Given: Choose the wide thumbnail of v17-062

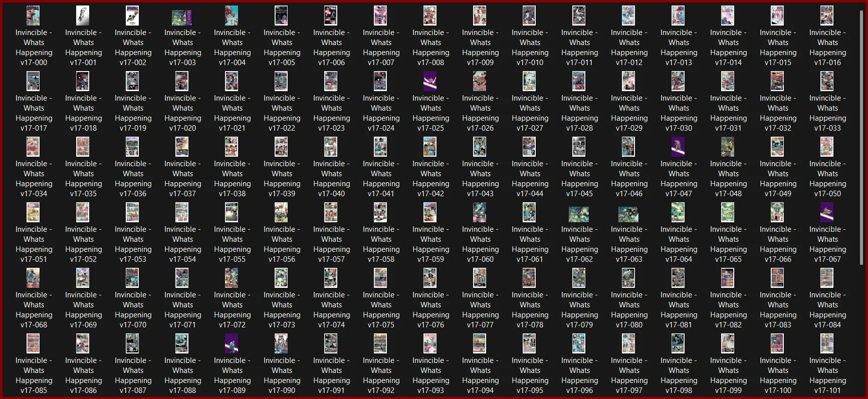Looking at the screenshot, I should pyautogui.click(x=579, y=215).
